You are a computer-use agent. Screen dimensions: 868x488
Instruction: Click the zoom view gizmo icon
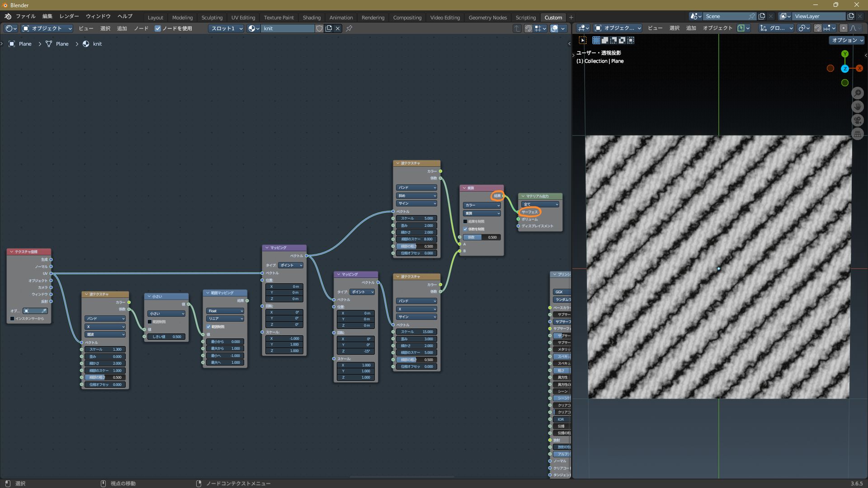[x=857, y=93]
